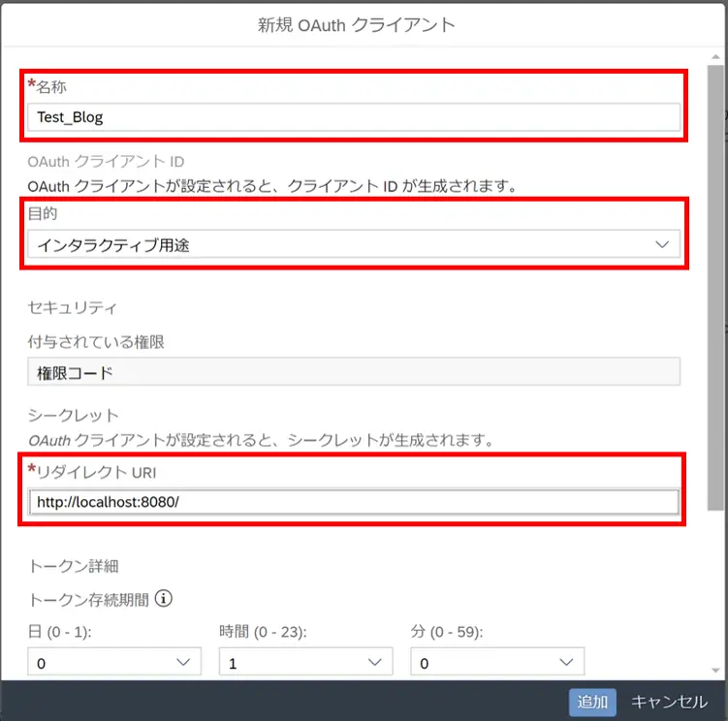Click the セキュリティ section heading
Image resolution: width=728 pixels, height=721 pixels.
tap(72, 307)
